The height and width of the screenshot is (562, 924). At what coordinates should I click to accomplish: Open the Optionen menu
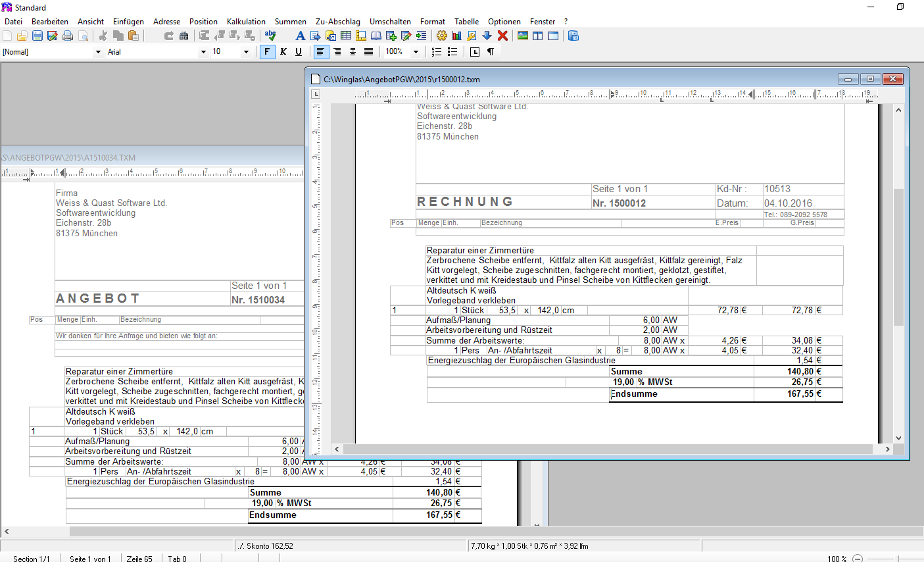point(504,22)
